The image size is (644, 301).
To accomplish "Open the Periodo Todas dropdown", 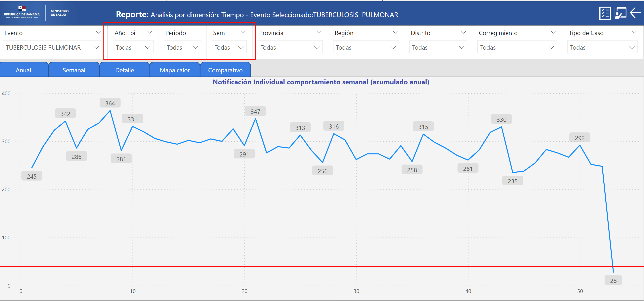I will [183, 47].
